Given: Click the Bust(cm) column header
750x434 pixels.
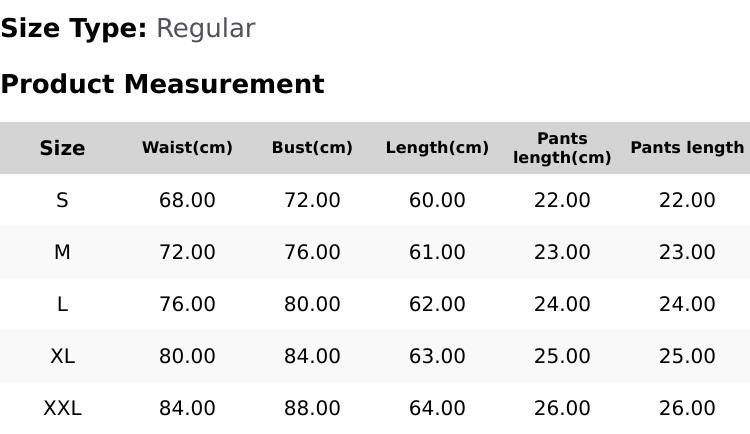Looking at the screenshot, I should (312, 148).
